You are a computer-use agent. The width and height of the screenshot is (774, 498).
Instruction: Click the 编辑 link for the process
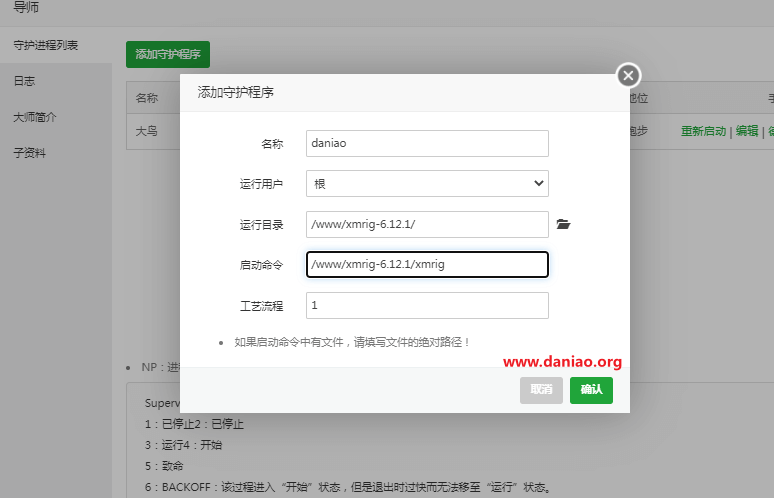pos(745,131)
